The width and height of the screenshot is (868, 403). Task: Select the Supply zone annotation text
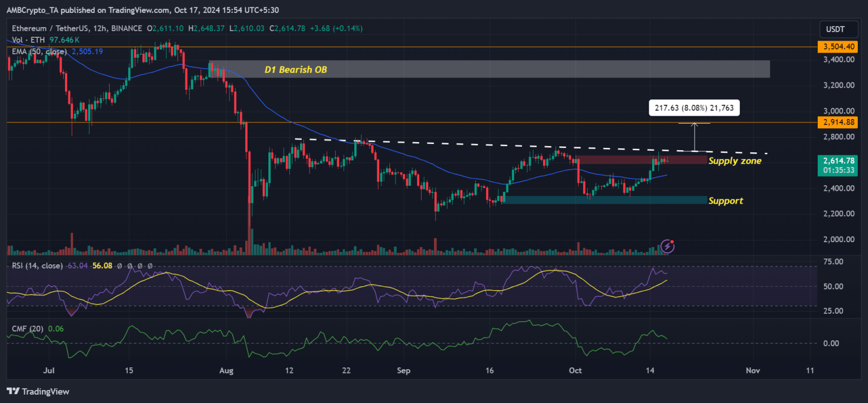pos(735,161)
